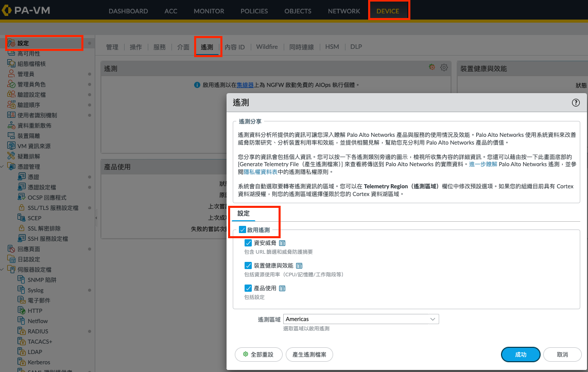This screenshot has width=588, height=372.
Task: Click the VM 資訊來源 sidebar icon
Action: click(11, 146)
